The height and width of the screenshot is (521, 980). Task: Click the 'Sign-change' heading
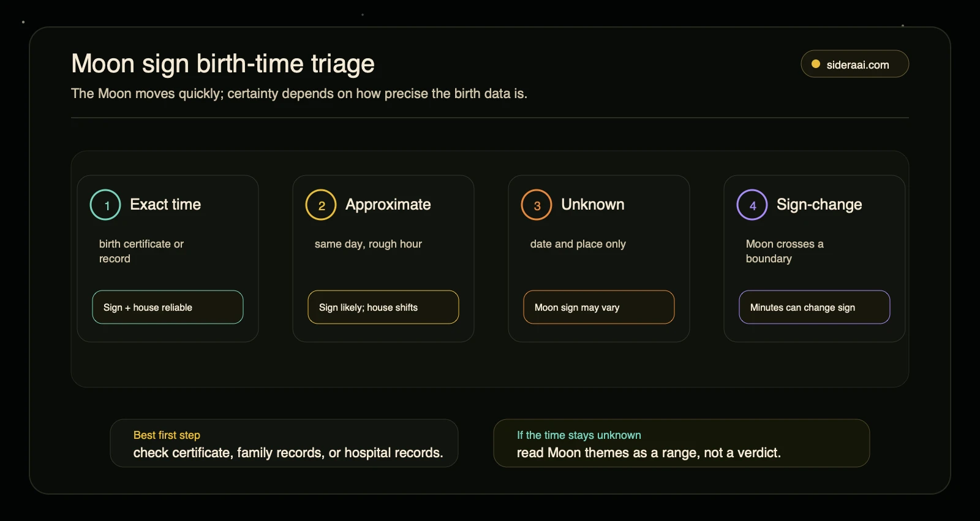pyautogui.click(x=820, y=205)
